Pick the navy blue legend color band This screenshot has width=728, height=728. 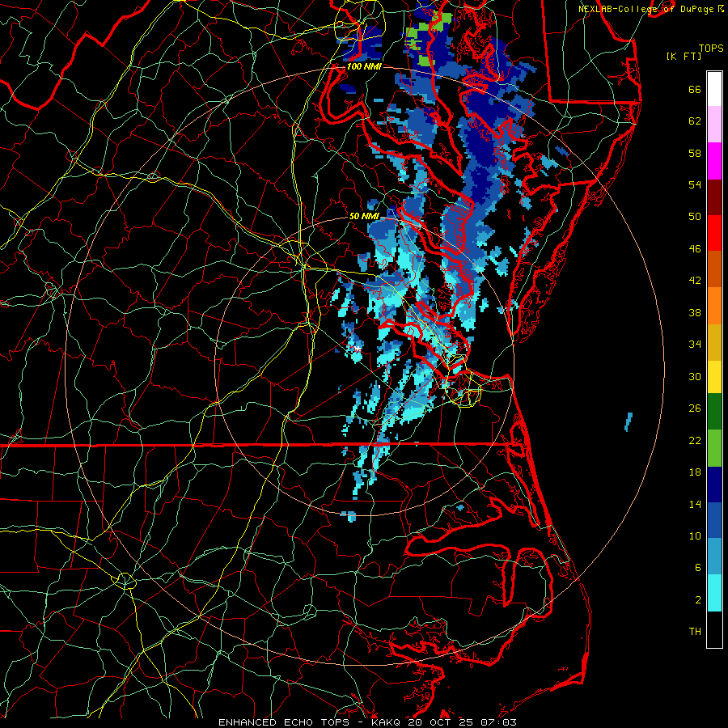click(714, 485)
